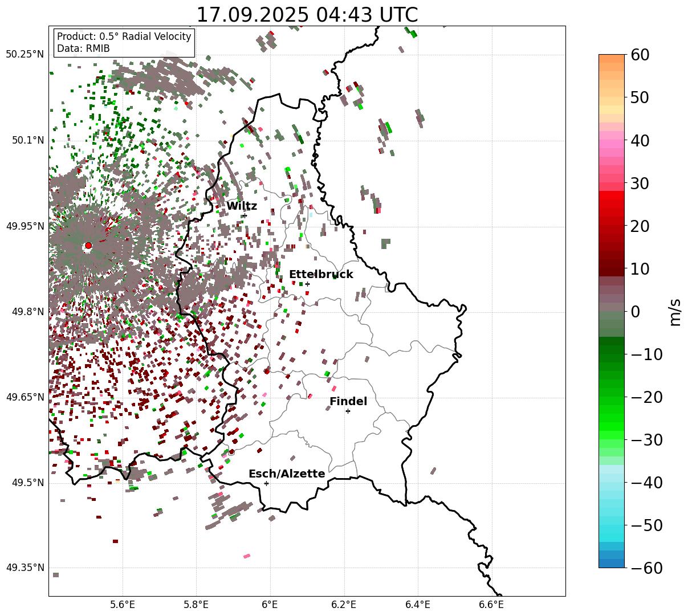Click the bright green colorbar segment near −25

pos(612,422)
